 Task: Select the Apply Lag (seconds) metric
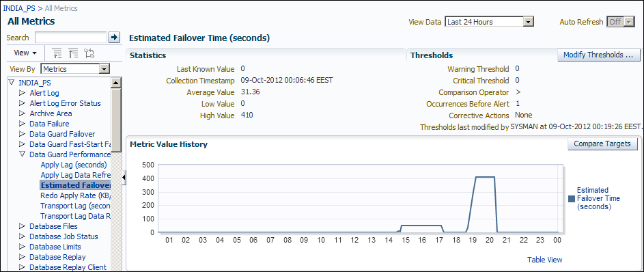[74, 165]
